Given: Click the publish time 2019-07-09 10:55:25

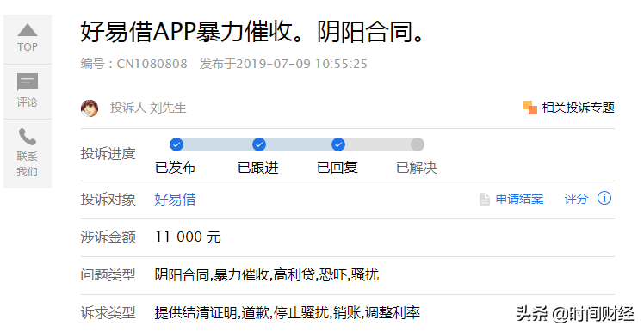Looking at the screenshot, I should (x=302, y=64).
